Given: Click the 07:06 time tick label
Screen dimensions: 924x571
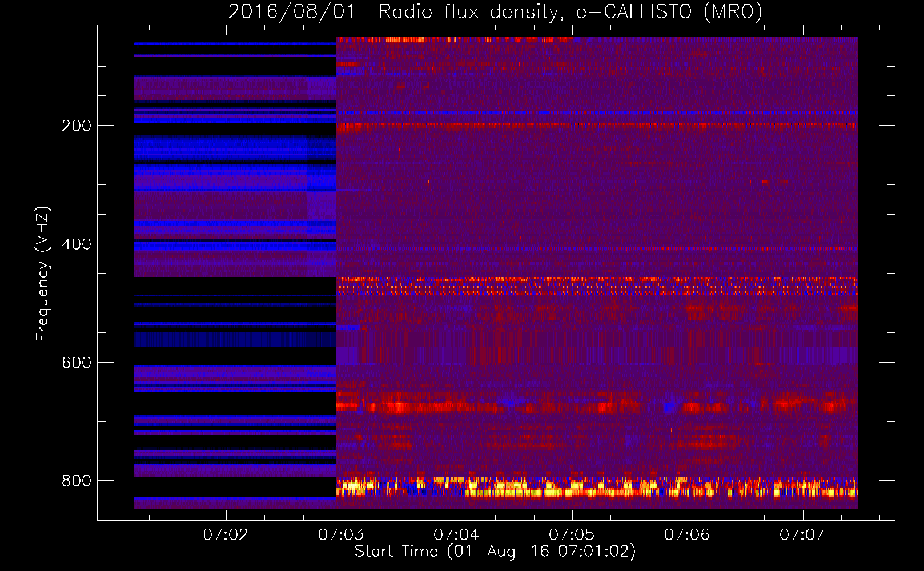Looking at the screenshot, I should point(688,535).
